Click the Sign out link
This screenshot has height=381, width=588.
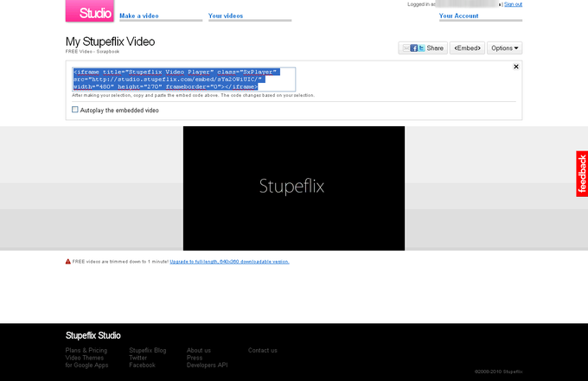click(x=513, y=4)
